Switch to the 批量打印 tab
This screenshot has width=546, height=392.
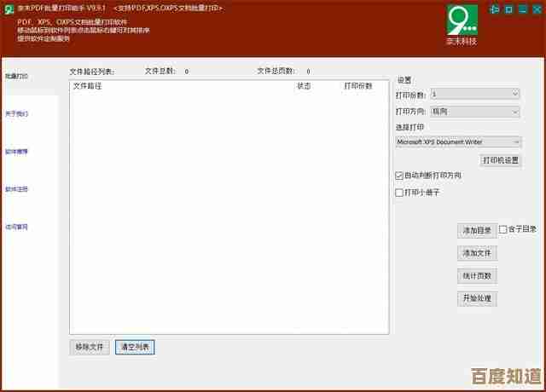pyautogui.click(x=17, y=77)
